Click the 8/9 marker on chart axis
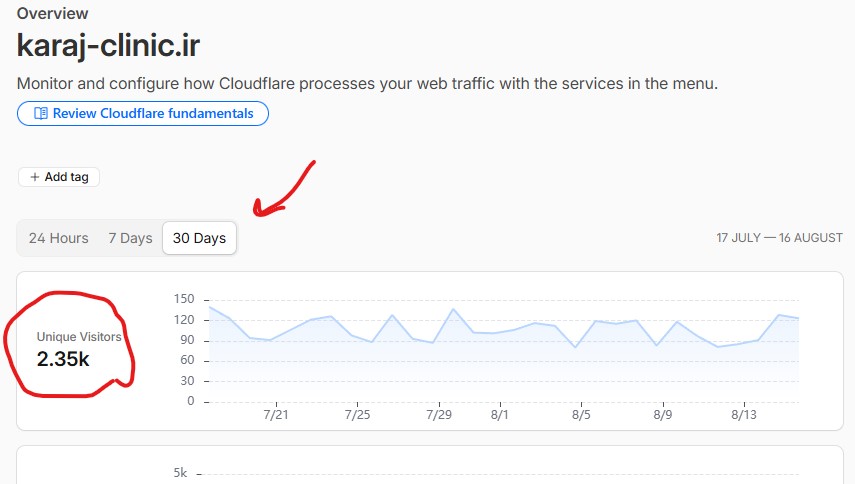This screenshot has height=484, width=855. point(663,415)
